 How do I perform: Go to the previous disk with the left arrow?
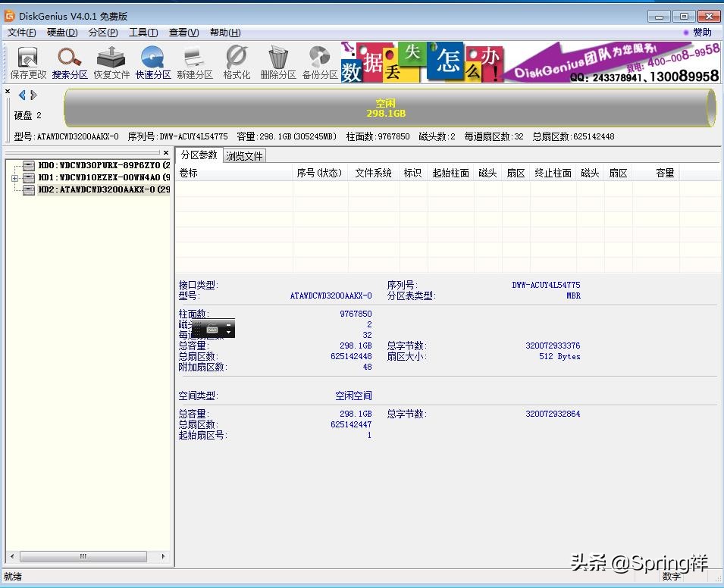22,95
